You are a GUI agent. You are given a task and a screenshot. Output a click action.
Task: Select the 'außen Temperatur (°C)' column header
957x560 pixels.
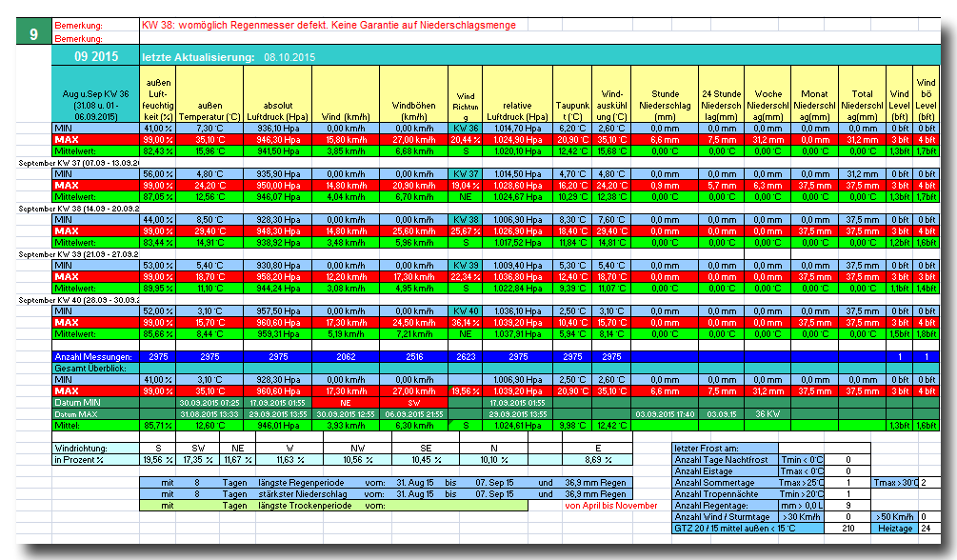coord(209,94)
